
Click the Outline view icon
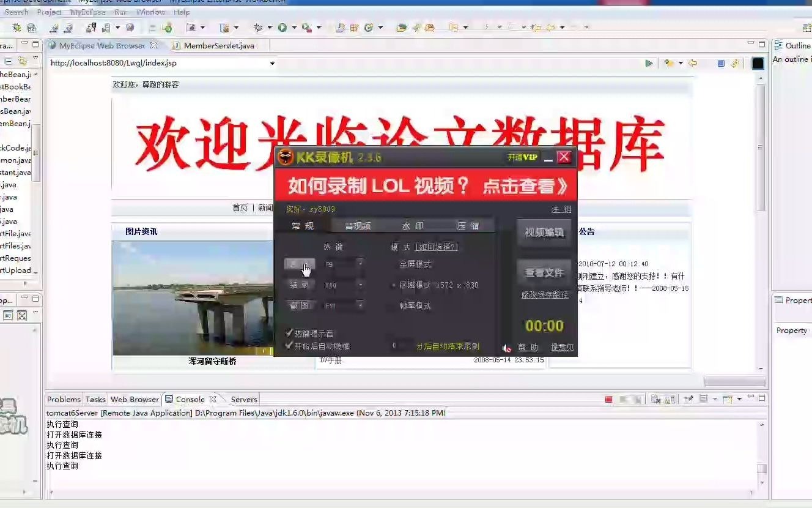coord(779,45)
